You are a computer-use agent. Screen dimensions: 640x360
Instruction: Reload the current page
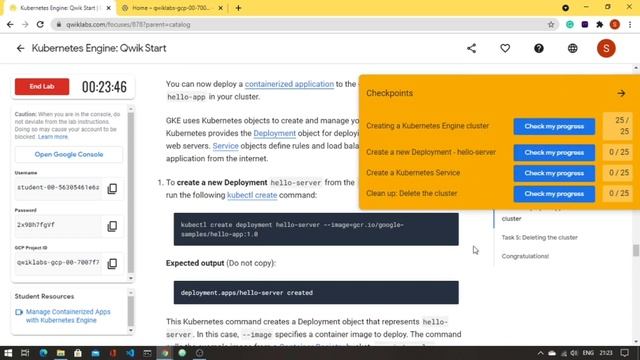pos(40,24)
